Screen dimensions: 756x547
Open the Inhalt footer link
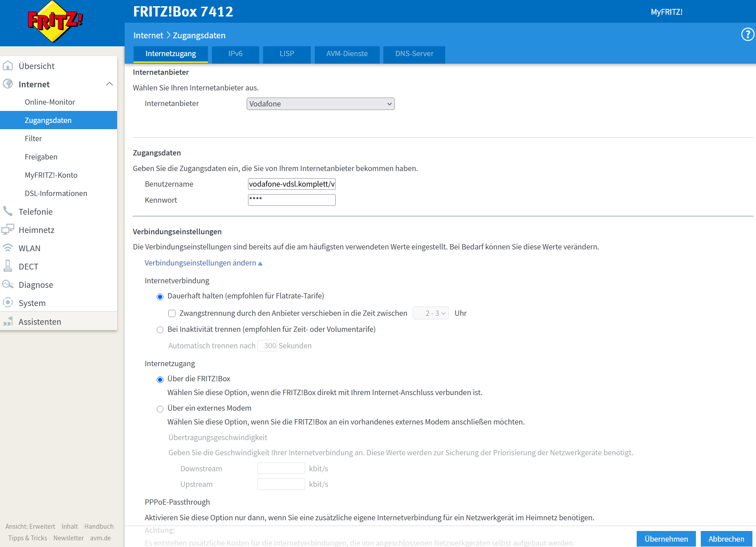[69, 527]
